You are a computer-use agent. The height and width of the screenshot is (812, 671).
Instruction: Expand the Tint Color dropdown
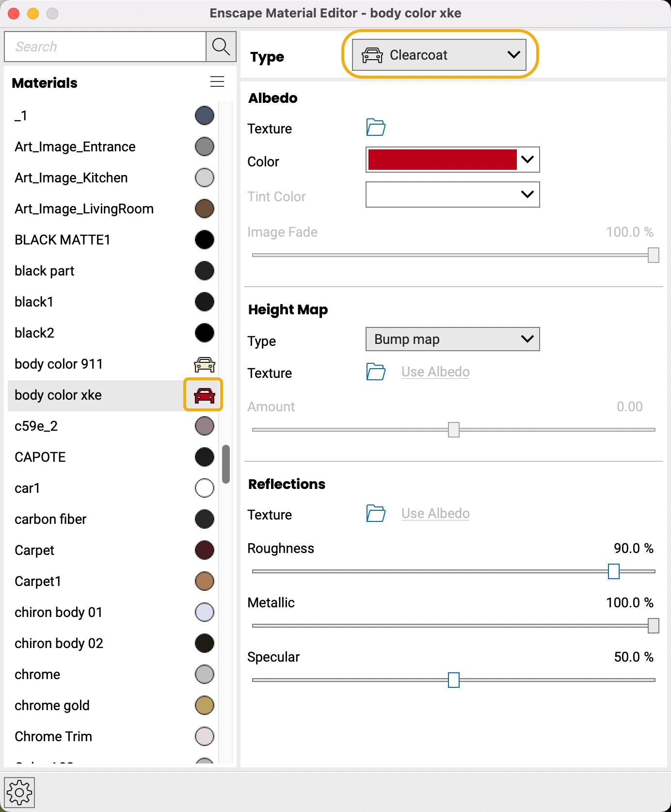pos(527,195)
